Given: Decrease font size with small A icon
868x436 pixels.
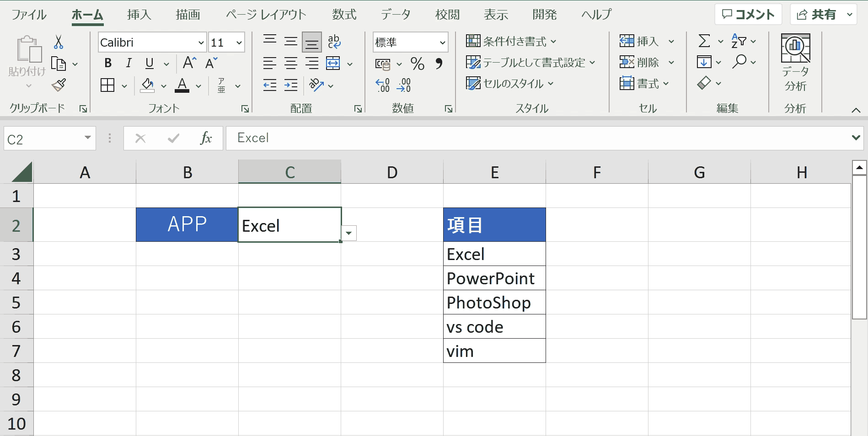Looking at the screenshot, I should pyautogui.click(x=211, y=63).
